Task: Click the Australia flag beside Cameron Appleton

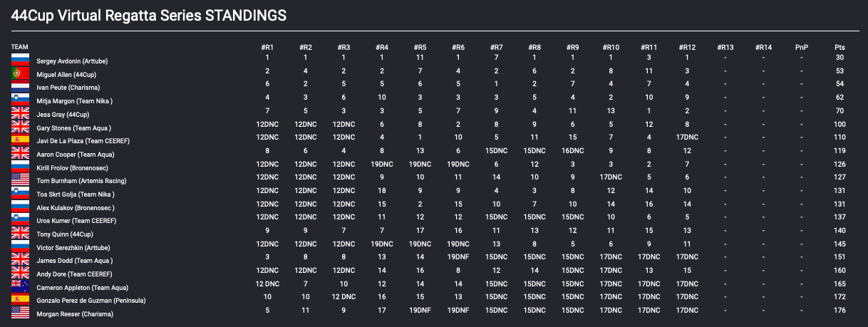Action: pyautogui.click(x=20, y=287)
